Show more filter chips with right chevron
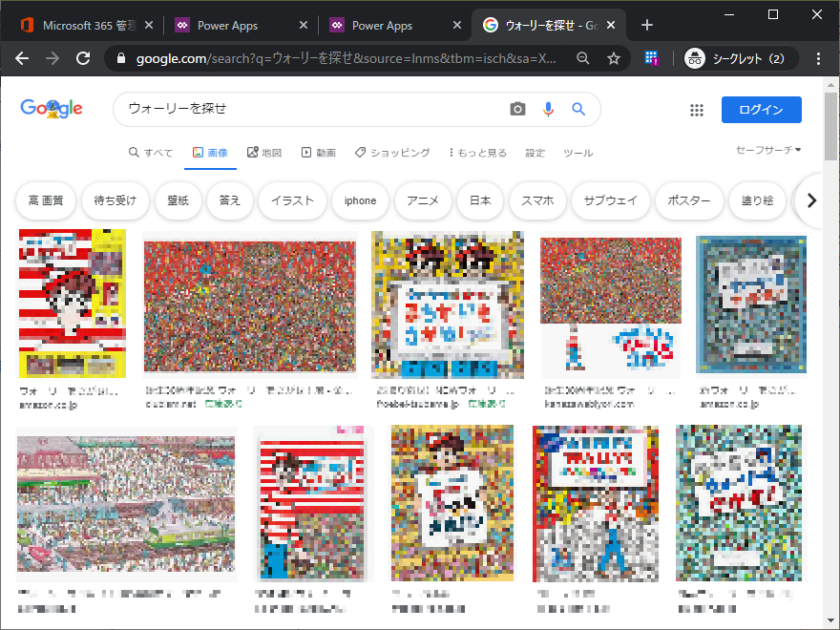 [x=811, y=200]
